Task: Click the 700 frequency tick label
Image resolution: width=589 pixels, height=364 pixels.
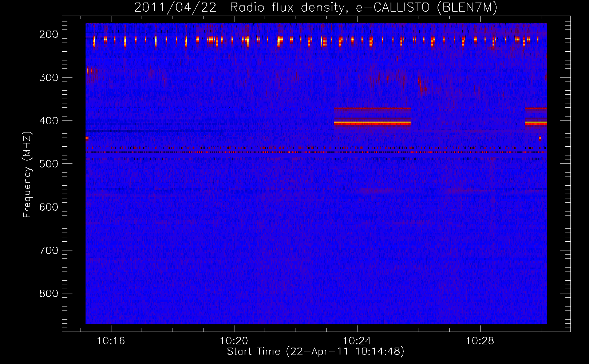Action: tap(49, 250)
